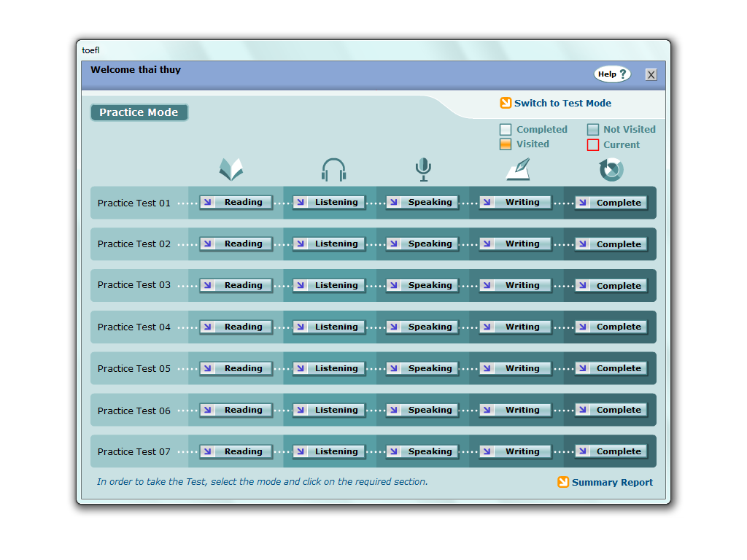Select Complete in Practice Test 02 row
This screenshot has width=747, height=560.
[x=611, y=244]
